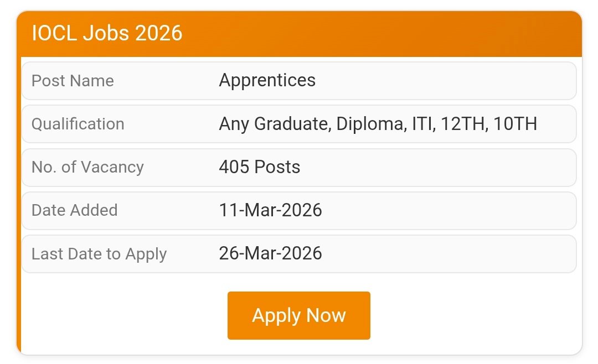Select the 11-Mar-2026 date added value
The height and width of the screenshot is (364, 598).
270,210
